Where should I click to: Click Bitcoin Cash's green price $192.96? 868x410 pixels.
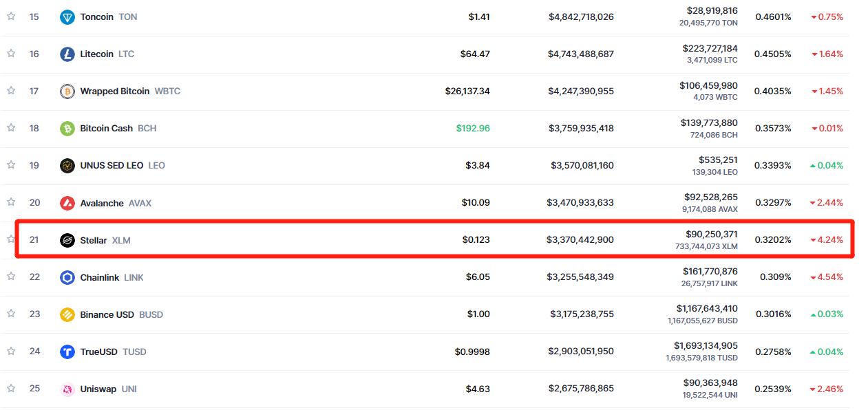(473, 129)
